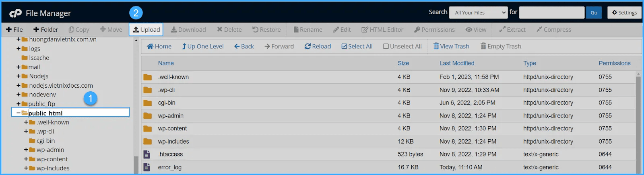Collapse the public_html tree folder

coord(19,113)
